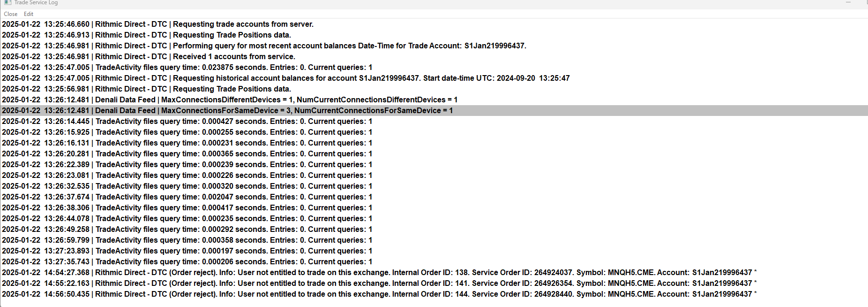The width and height of the screenshot is (868, 307).
Task: Select the log entry at 13:26:38.306
Action: click(x=434, y=208)
